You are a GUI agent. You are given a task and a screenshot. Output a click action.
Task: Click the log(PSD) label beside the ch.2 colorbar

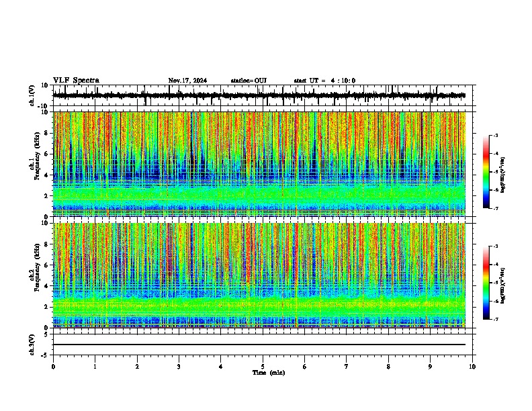pyautogui.click(x=503, y=285)
